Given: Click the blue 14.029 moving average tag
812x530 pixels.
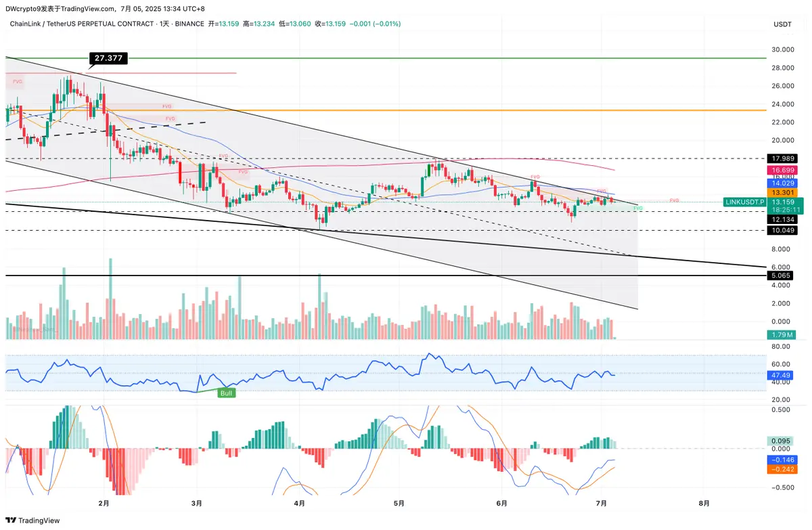Looking at the screenshot, I should click(x=784, y=183).
